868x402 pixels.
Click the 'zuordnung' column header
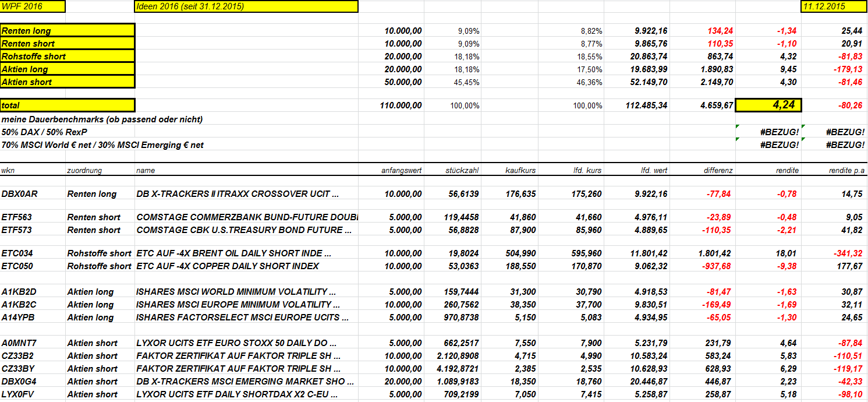[x=84, y=171]
